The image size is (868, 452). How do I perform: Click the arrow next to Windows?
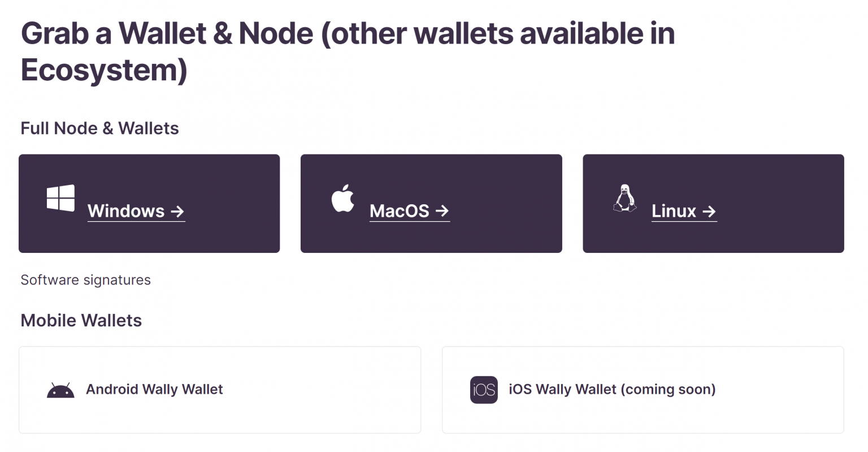click(x=177, y=211)
